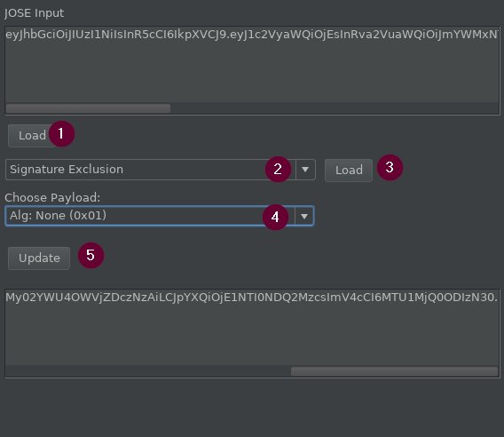Click the empty track of JOSE Input scrollbar
Viewport: 504px width, 437px height.
click(335, 108)
